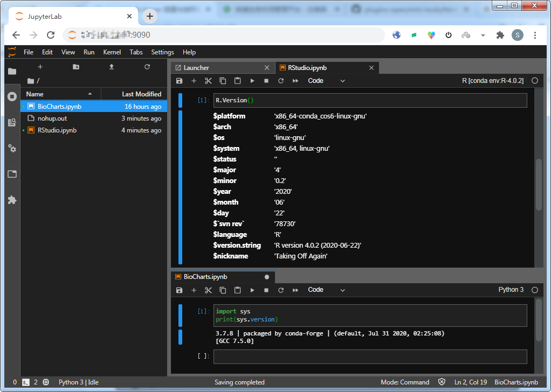
Task: Open the Running Terminals and Kernels sidebar panel
Action: [12, 97]
